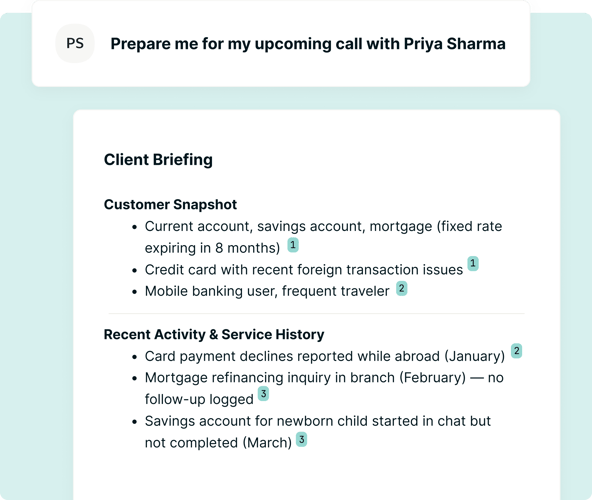The width and height of the screenshot is (592, 500).
Task: Click the prompt about Priya Sharma call
Action: coord(308,44)
